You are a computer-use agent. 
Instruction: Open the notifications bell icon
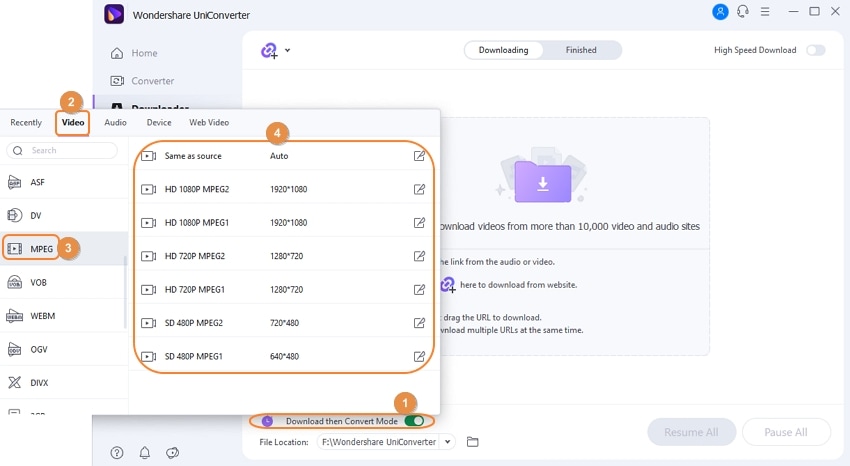[145, 452]
